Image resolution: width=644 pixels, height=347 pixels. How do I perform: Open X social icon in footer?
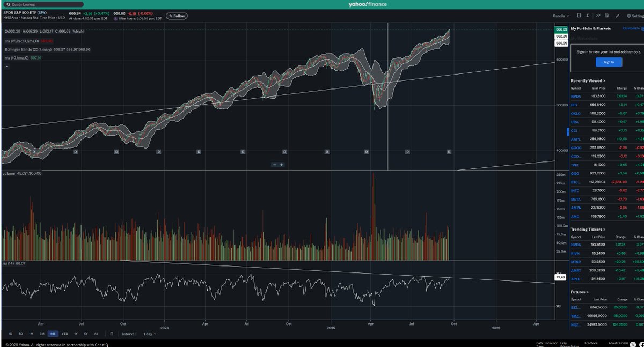click(x=634, y=344)
